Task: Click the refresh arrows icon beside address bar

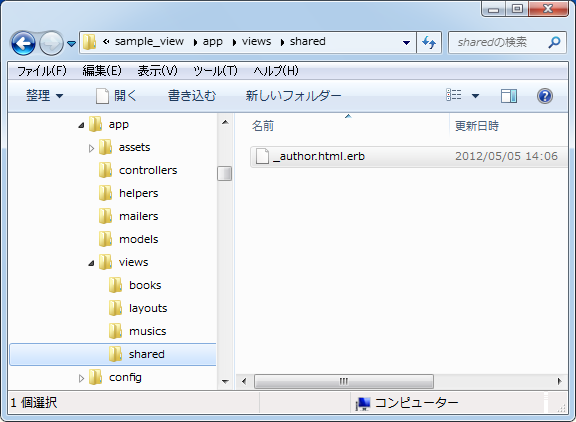Action: 429,43
